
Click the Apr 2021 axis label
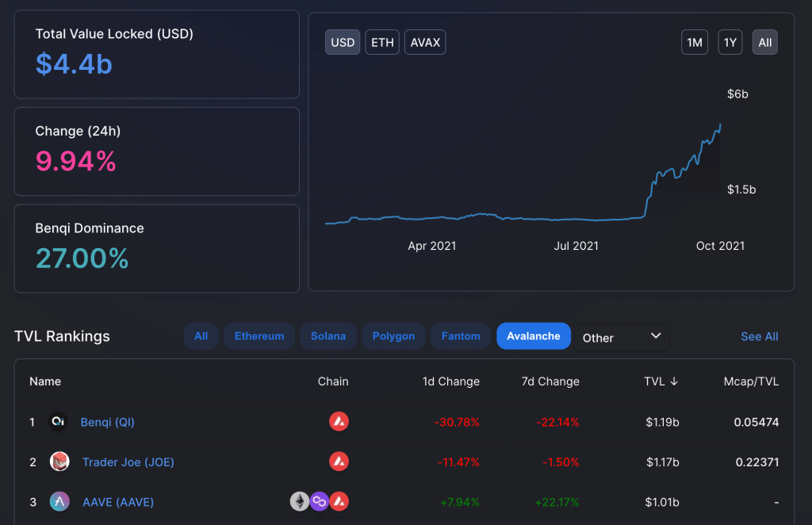pyautogui.click(x=432, y=246)
